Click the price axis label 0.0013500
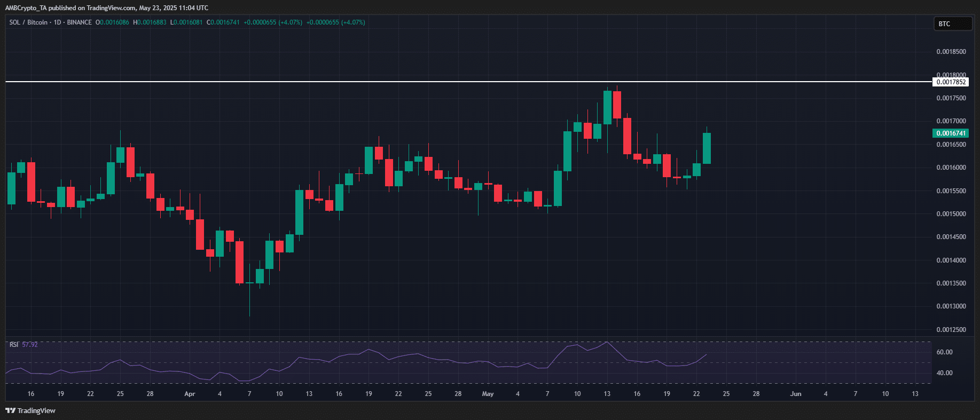Image resolution: width=980 pixels, height=420 pixels. point(951,283)
